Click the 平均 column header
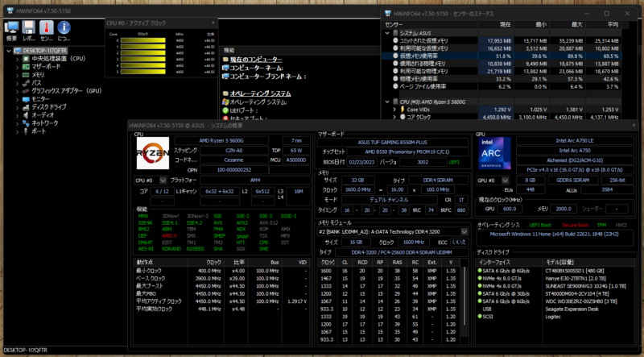The height and width of the screenshot is (357, 644). 602,25
